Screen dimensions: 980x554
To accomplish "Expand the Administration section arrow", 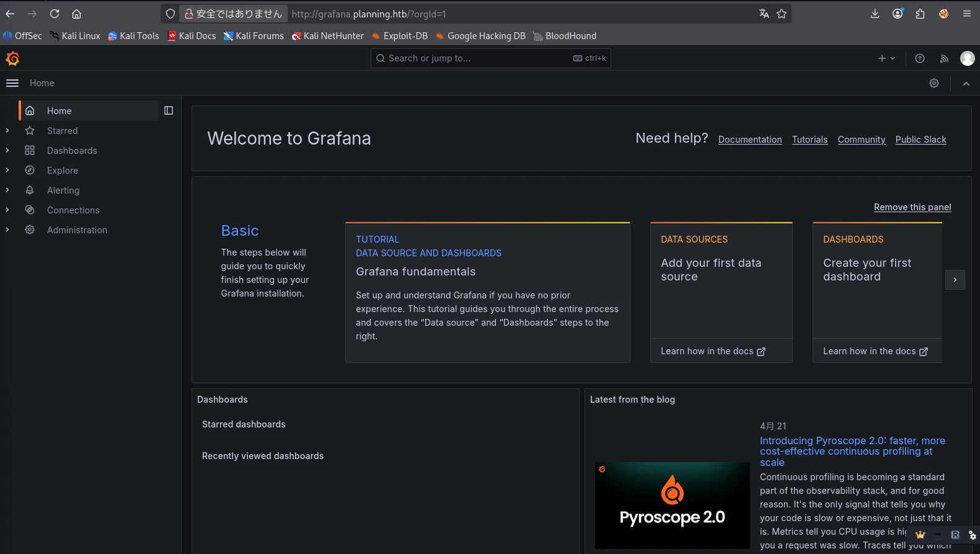I will (7, 230).
